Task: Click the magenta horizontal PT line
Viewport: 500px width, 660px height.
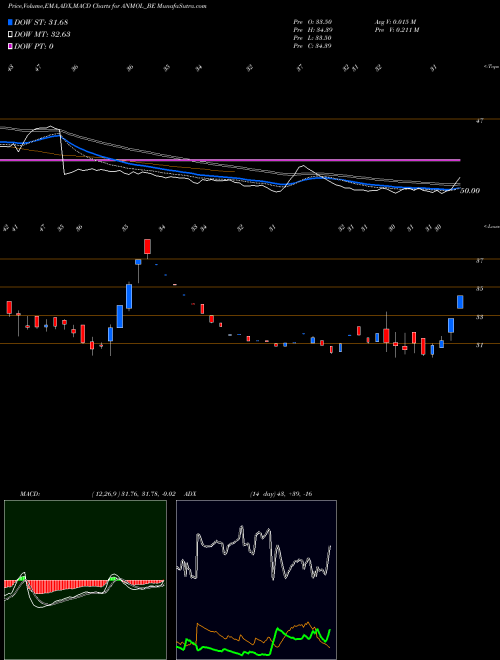Action: pyautogui.click(x=230, y=160)
